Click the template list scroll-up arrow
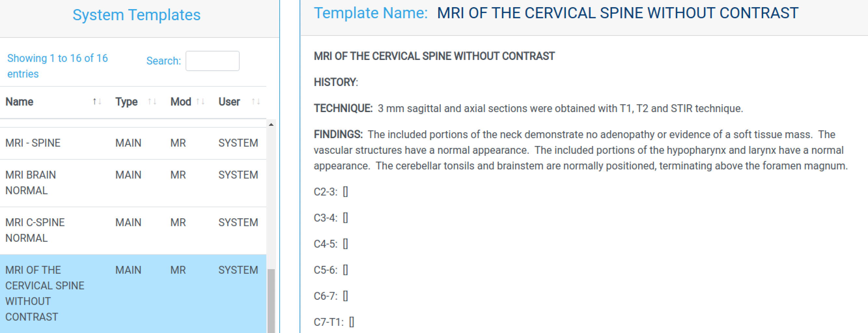This screenshot has width=868, height=333. [x=271, y=125]
